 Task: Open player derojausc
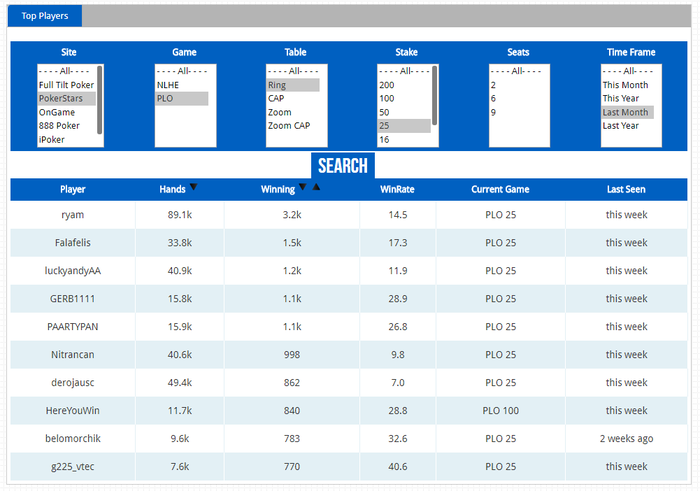[73, 383]
